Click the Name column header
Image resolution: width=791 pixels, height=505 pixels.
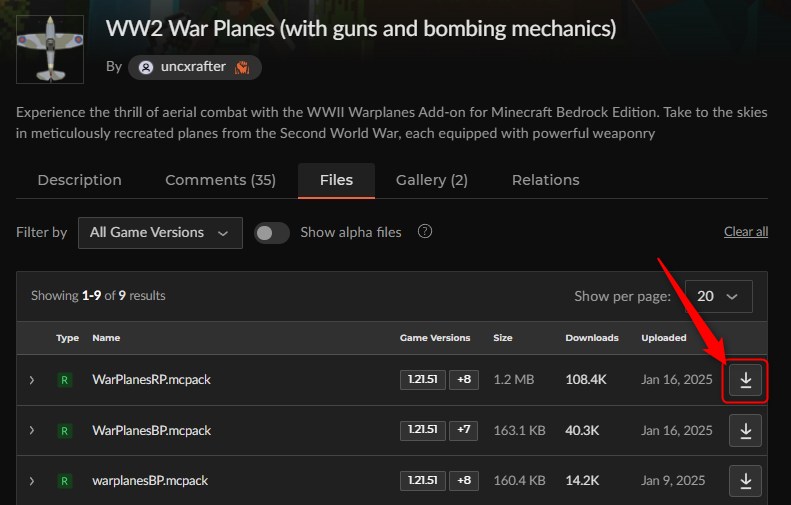click(106, 338)
